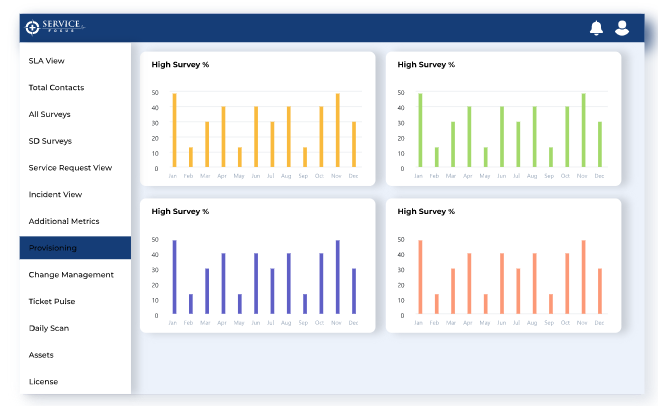This screenshot has width=660, height=406.
Task: Open Daily Scan page
Action: (49, 328)
